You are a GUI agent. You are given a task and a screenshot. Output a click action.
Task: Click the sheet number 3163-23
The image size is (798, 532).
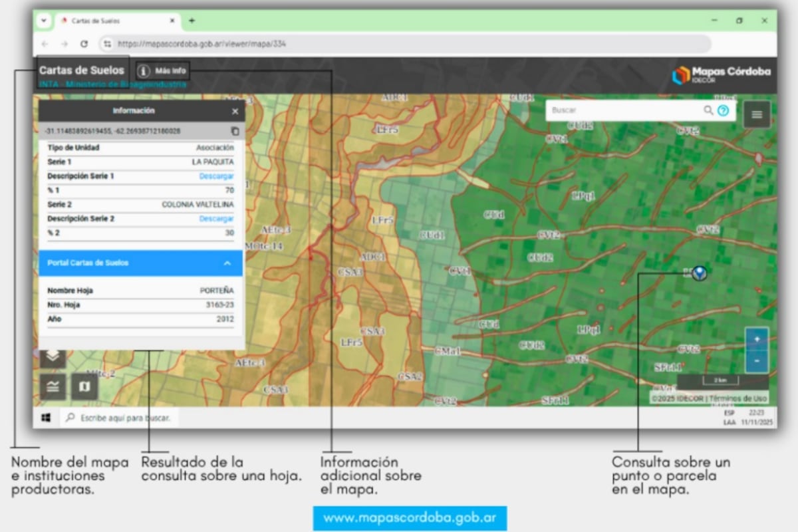[x=220, y=305]
